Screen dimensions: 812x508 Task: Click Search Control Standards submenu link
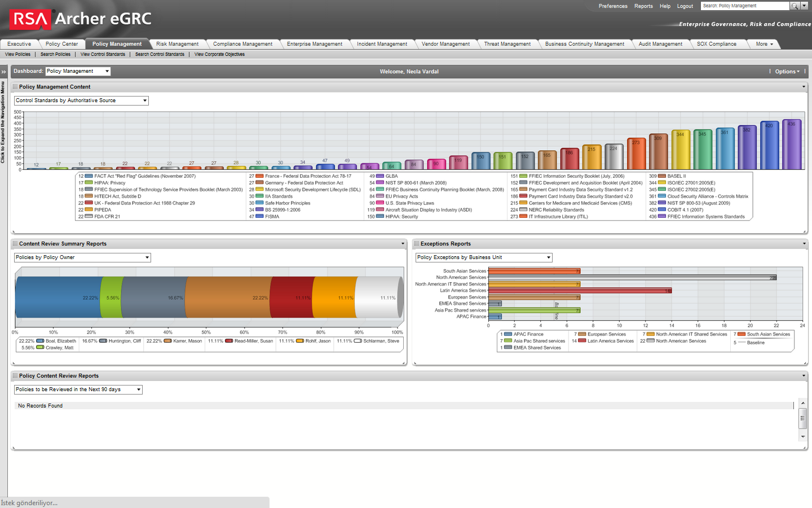[160, 55]
